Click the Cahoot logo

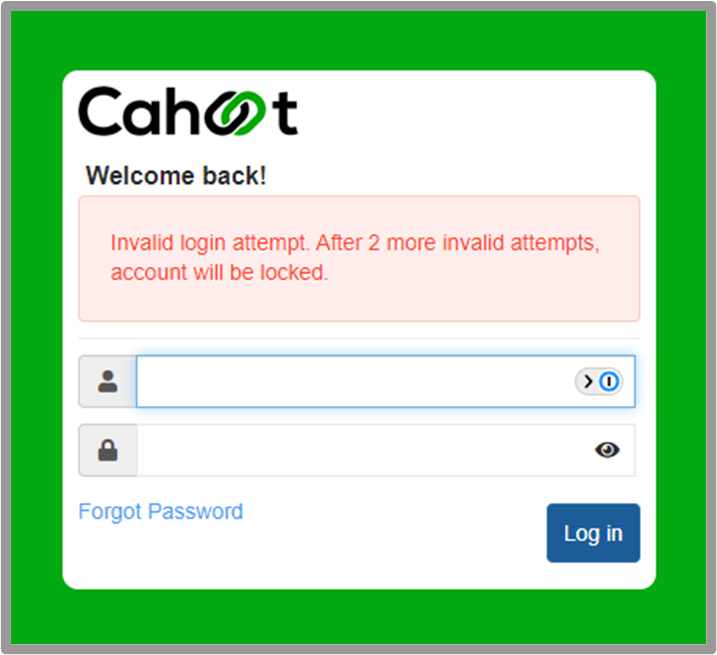[188, 112]
